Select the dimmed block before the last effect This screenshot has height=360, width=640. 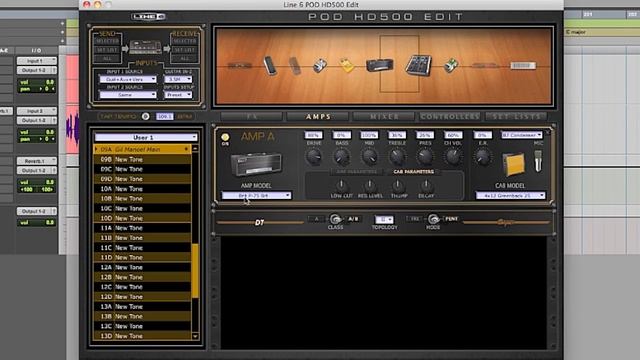click(x=485, y=65)
